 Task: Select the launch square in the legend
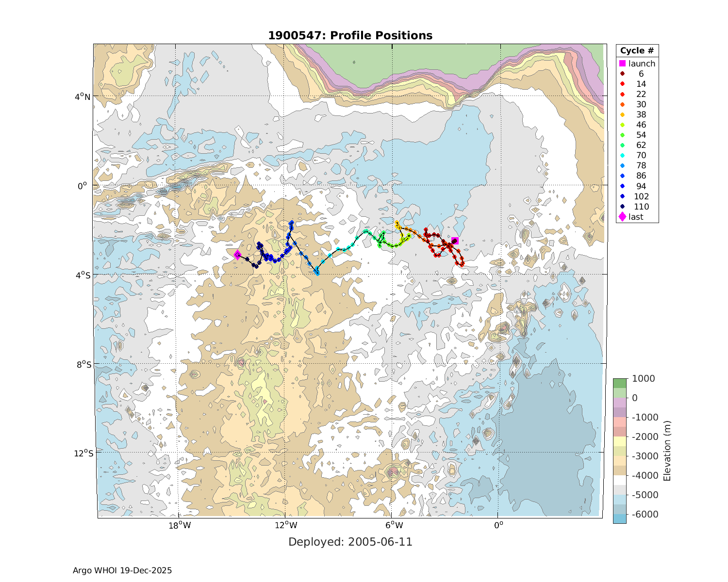[622, 64]
